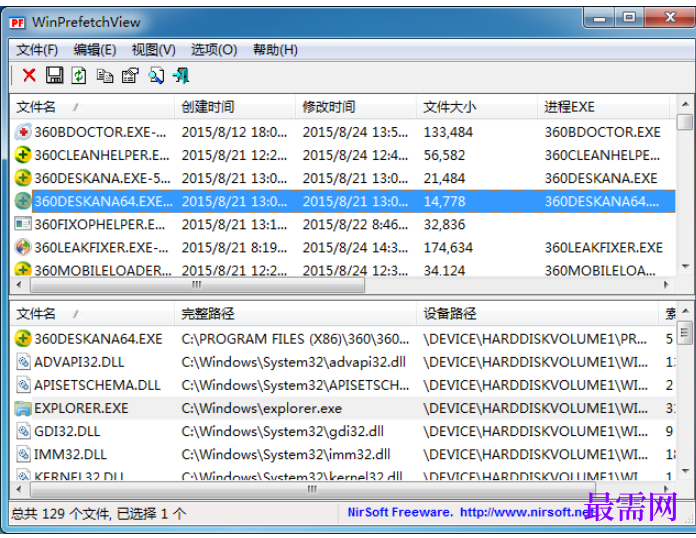
Task: Select 2015/8/12 18:0... creation time cell
Action: 234,132
